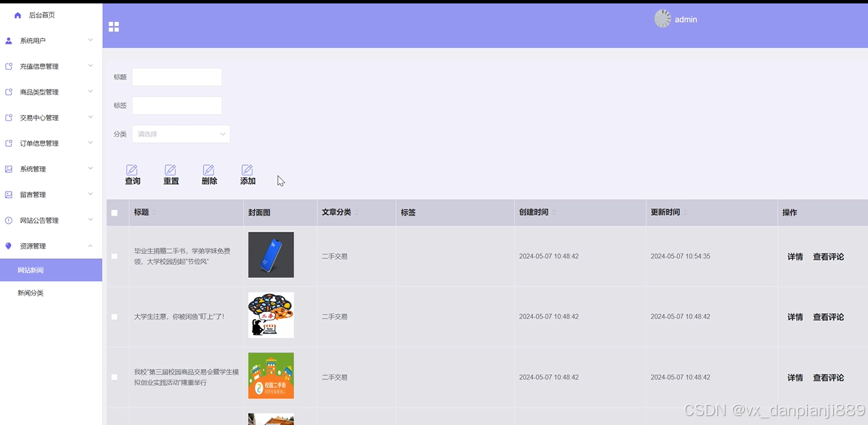Sort by 更新时间 column sort arrows
Image resolution: width=868 pixels, height=425 pixels.
tap(685, 213)
